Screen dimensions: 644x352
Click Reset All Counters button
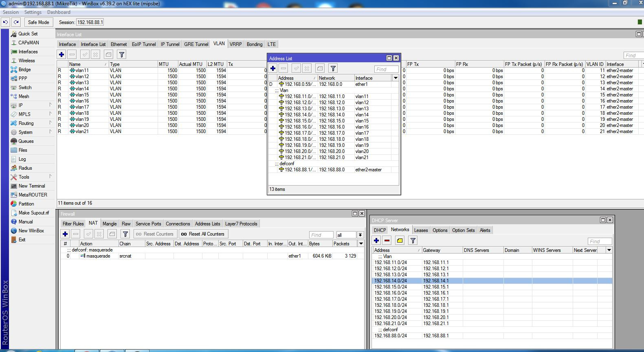pos(203,234)
